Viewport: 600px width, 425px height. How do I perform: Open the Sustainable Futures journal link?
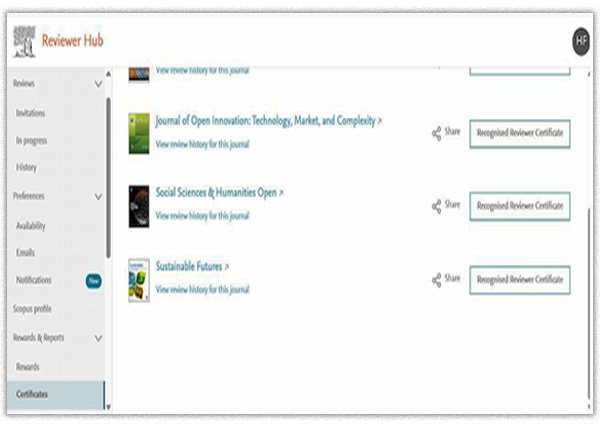[x=189, y=267]
